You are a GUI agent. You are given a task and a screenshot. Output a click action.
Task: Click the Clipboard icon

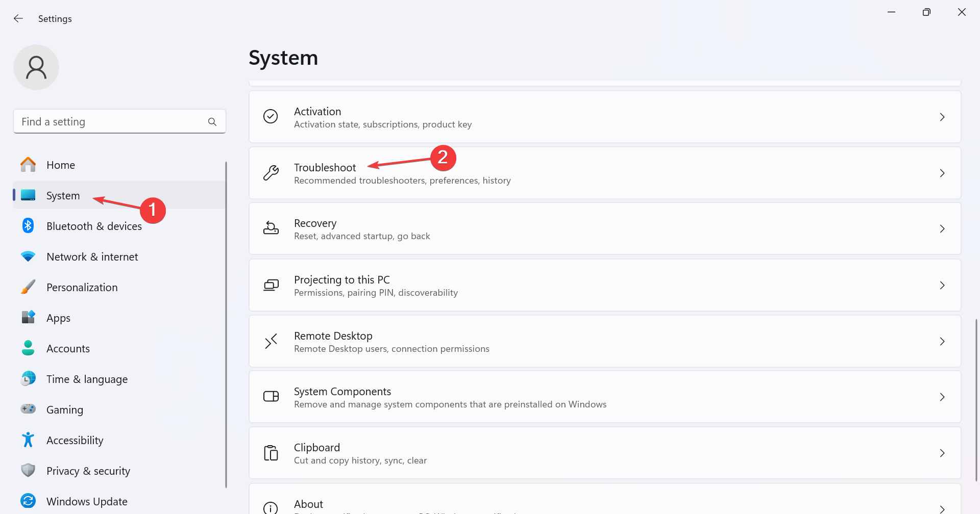(x=271, y=453)
